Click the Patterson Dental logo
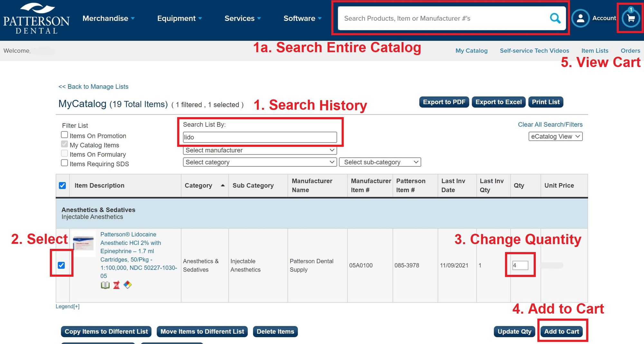 tap(36, 19)
